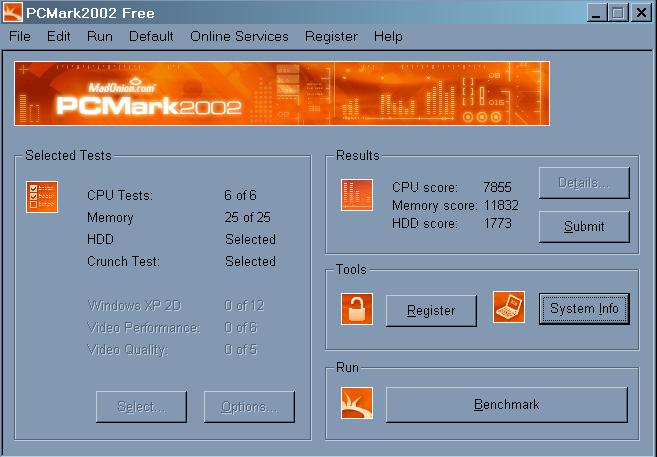Viewport: 657px width, 457px height.
Task: Click the PCMark2002 title bar app icon
Action: tap(13, 12)
